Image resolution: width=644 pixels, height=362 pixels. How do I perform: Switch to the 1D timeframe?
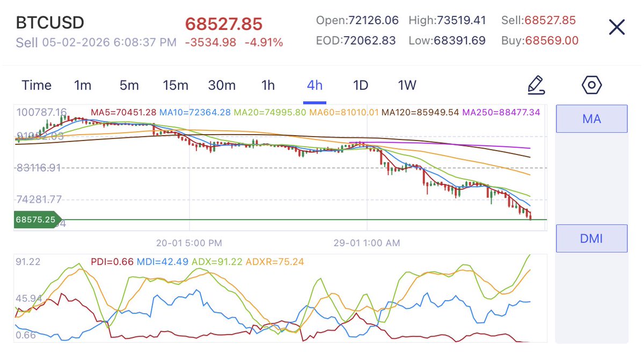tap(360, 85)
